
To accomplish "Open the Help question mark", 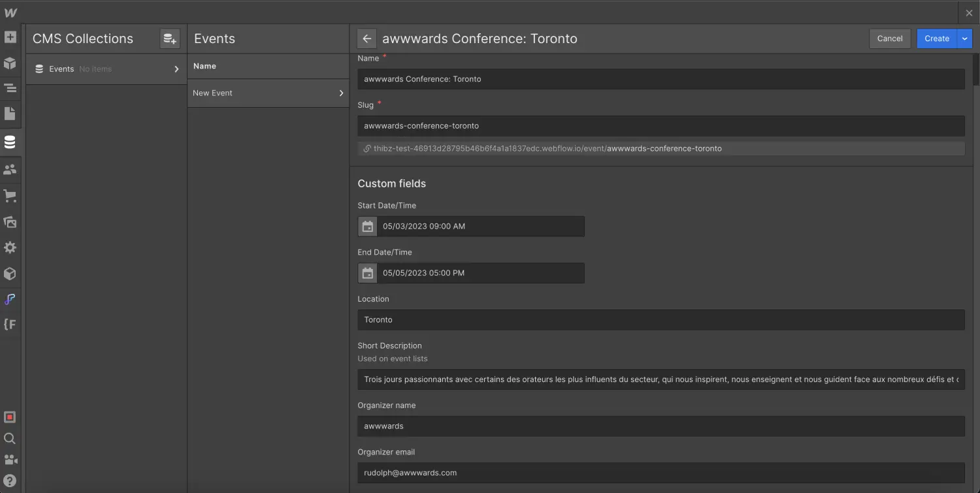I will [x=10, y=481].
